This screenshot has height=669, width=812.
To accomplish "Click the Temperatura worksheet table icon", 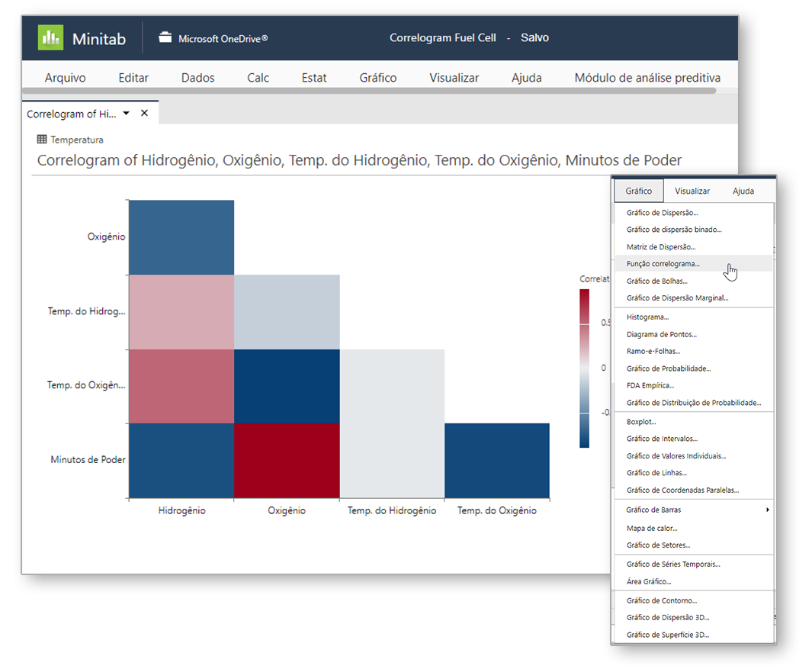I will (x=42, y=140).
